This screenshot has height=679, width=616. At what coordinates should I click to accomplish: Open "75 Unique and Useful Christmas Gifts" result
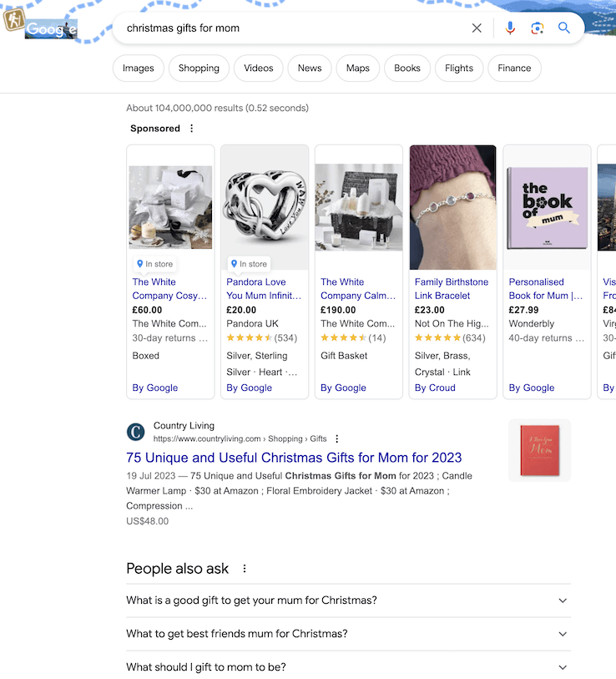[x=294, y=458]
